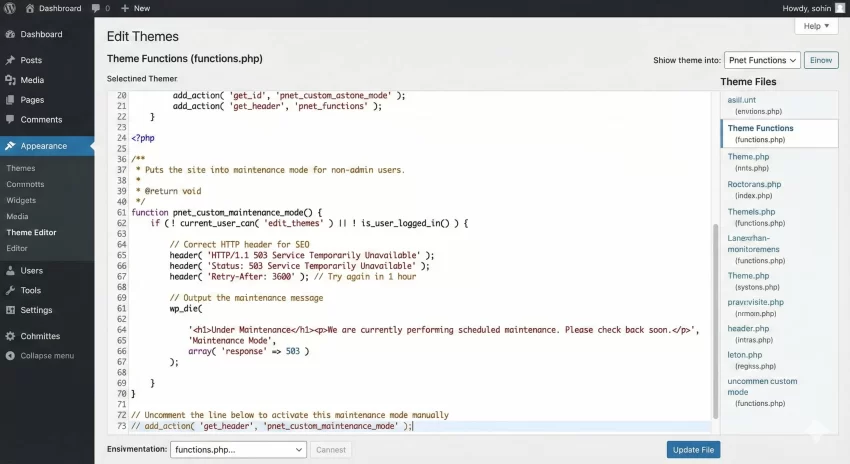Screen dimensions: 850x464
Task: Open the Pnet Functions theme dropdown
Action: [762, 60]
